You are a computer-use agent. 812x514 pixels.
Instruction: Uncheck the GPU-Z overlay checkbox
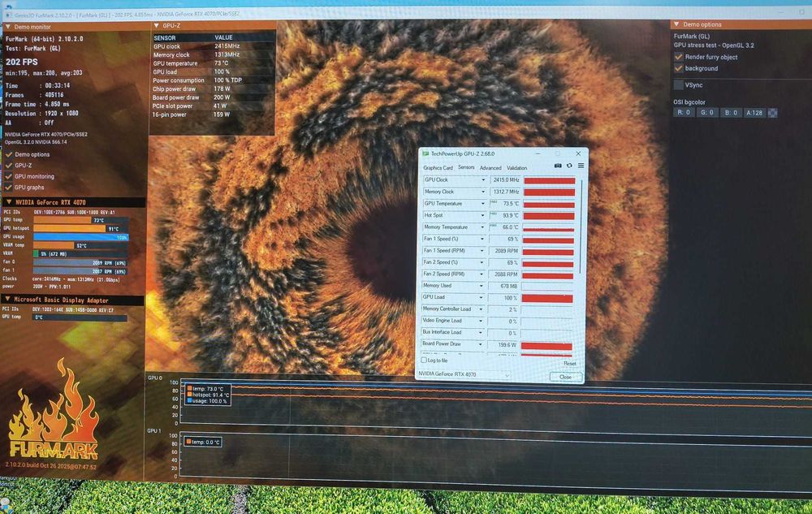click(x=9, y=166)
